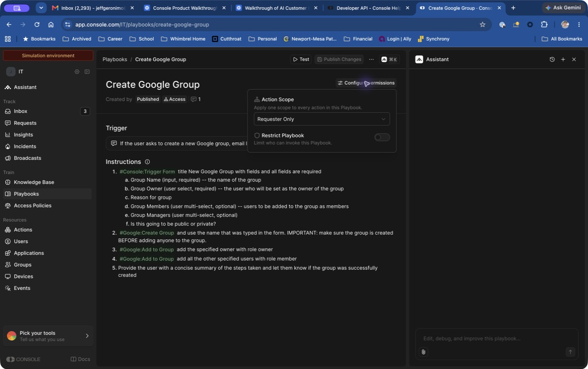The height and width of the screenshot is (369, 588).
Task: Click the Assistant message input field
Action: pyautogui.click(x=497, y=339)
